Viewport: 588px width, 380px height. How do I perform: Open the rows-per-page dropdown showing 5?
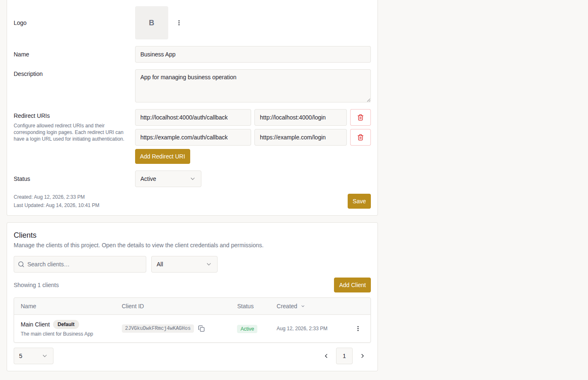pos(34,356)
